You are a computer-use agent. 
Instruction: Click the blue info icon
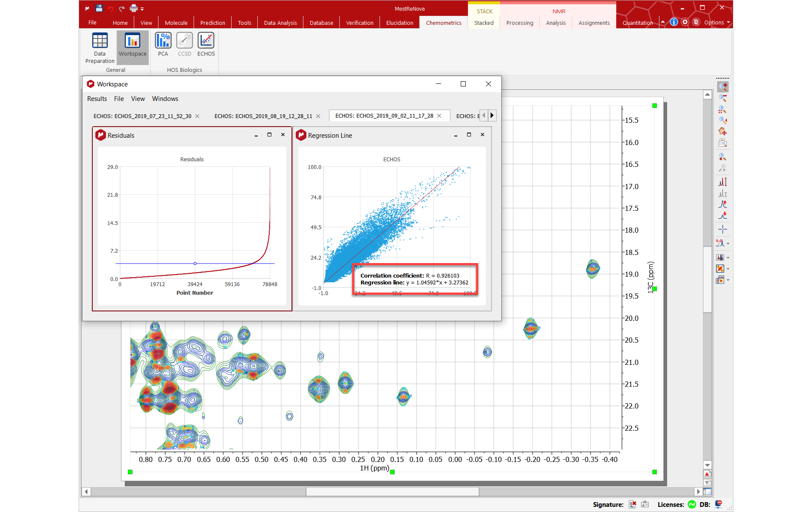674,22
